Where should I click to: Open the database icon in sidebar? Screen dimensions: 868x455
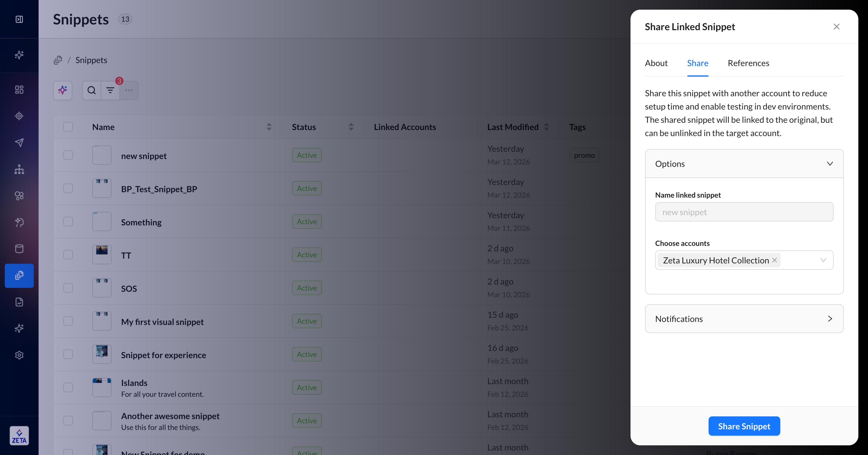[19, 249]
